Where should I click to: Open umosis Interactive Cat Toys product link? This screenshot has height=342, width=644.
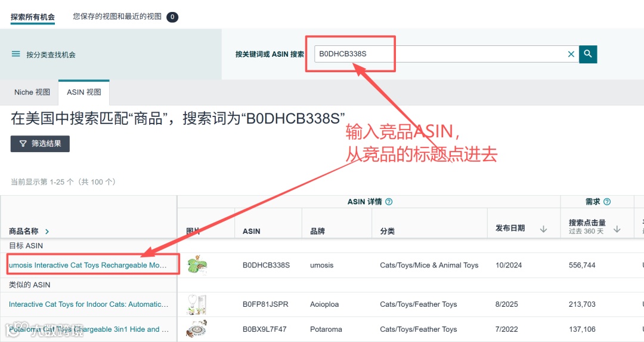pyautogui.click(x=88, y=265)
